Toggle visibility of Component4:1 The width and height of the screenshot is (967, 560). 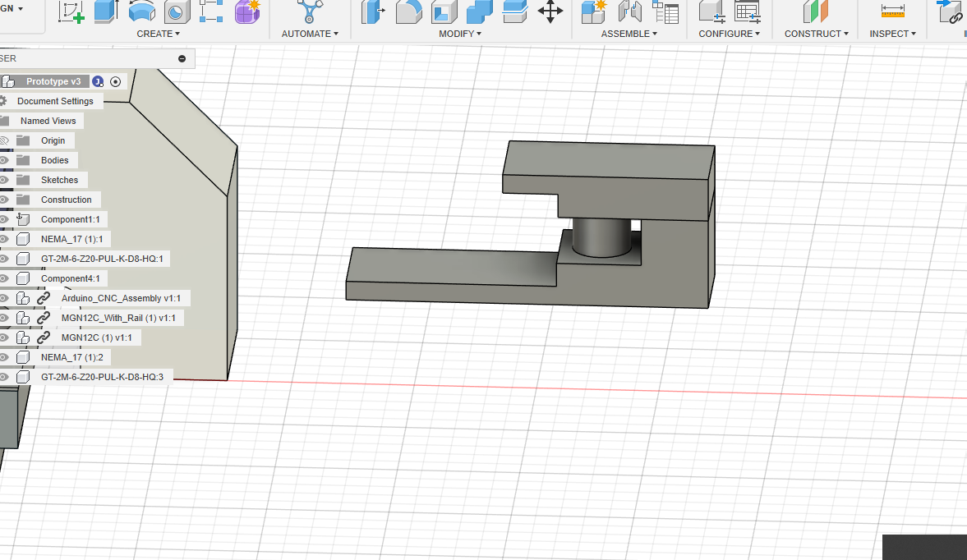(x=4, y=278)
